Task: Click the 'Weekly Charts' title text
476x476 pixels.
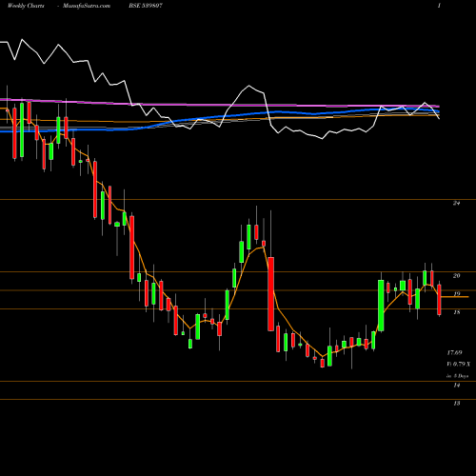Action: pyautogui.click(x=26, y=6)
